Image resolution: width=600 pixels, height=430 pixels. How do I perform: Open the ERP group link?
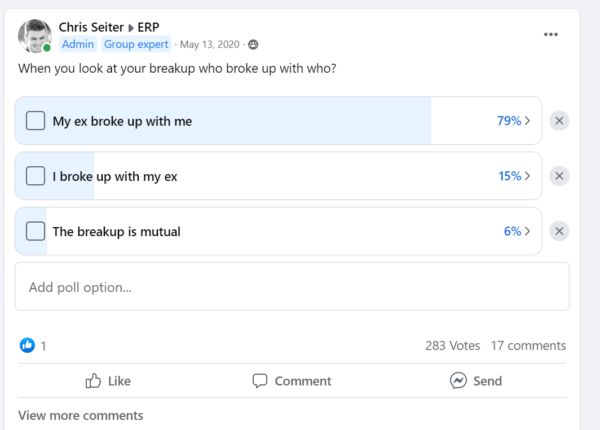pyautogui.click(x=148, y=27)
